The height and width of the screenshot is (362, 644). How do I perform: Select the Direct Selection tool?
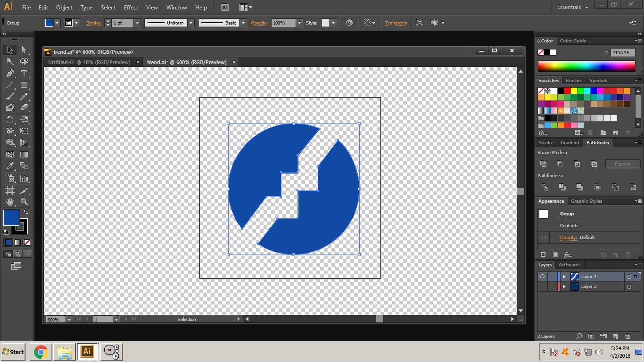click(24, 50)
